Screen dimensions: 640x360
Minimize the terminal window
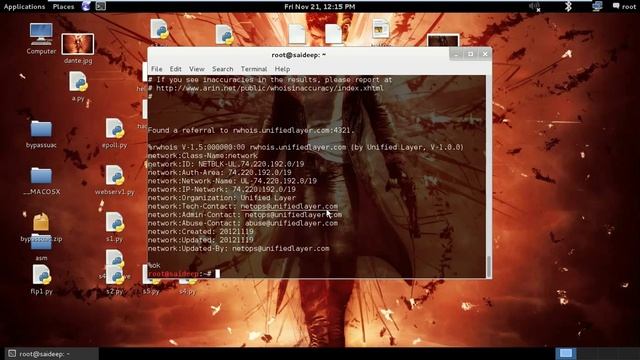(x=456, y=54)
